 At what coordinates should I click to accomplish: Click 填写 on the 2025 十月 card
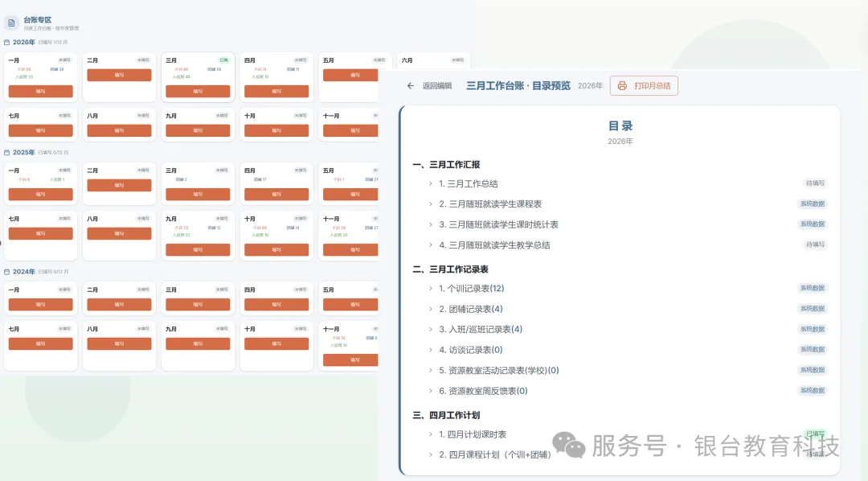point(276,249)
